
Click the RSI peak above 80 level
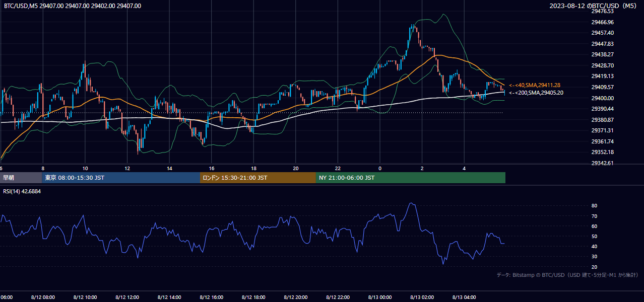coord(412,203)
